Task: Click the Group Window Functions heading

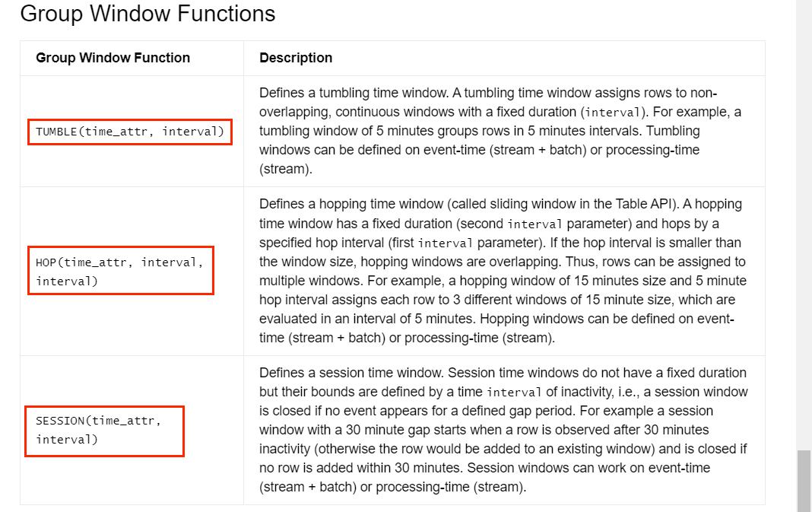Action: (147, 14)
